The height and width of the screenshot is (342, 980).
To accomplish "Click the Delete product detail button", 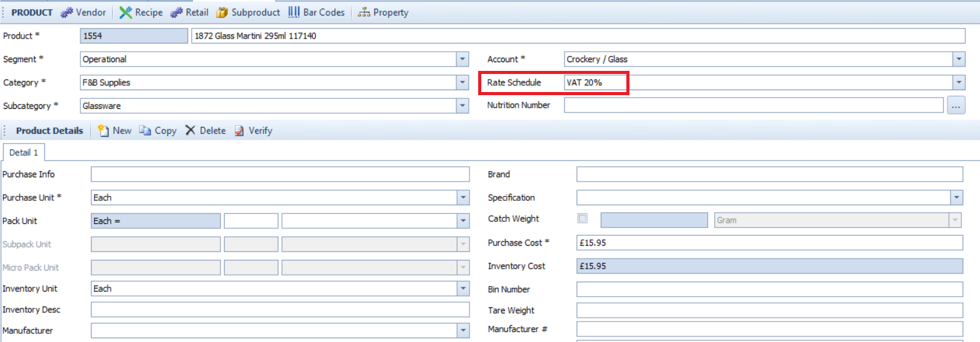I will [205, 131].
